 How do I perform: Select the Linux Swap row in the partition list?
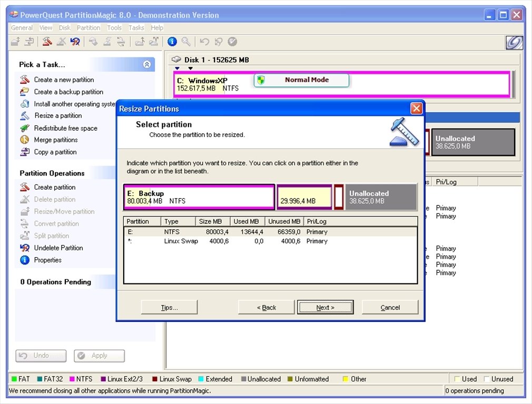[x=270, y=241]
